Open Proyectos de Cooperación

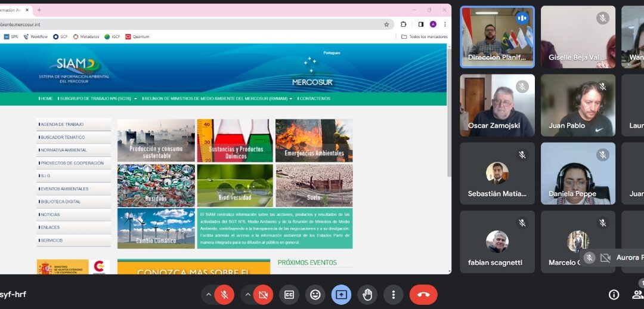click(x=73, y=163)
